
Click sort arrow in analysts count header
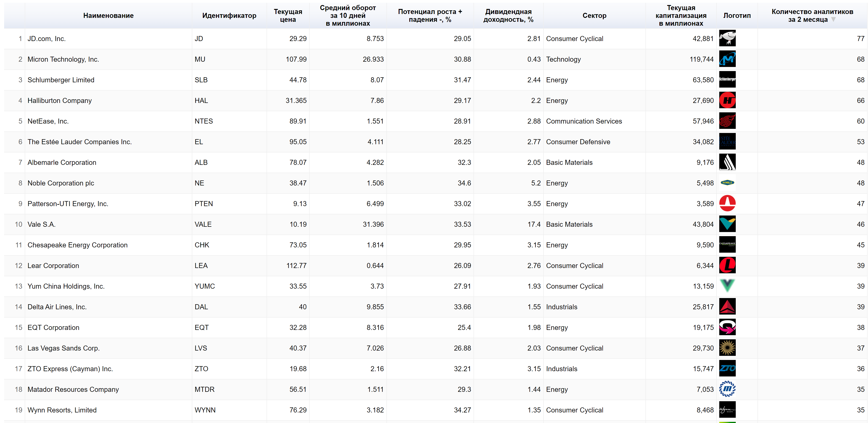[833, 19]
